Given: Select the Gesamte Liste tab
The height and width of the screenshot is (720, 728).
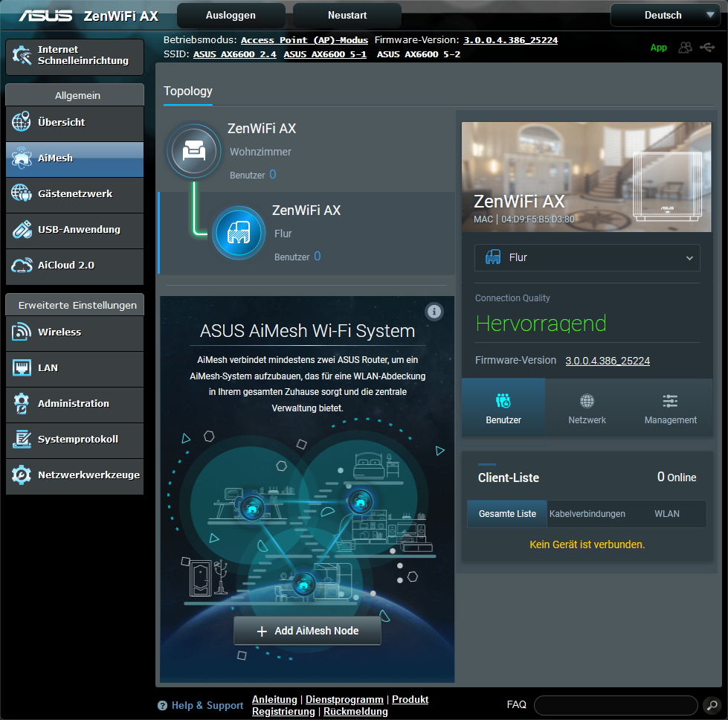Looking at the screenshot, I should click(x=507, y=514).
